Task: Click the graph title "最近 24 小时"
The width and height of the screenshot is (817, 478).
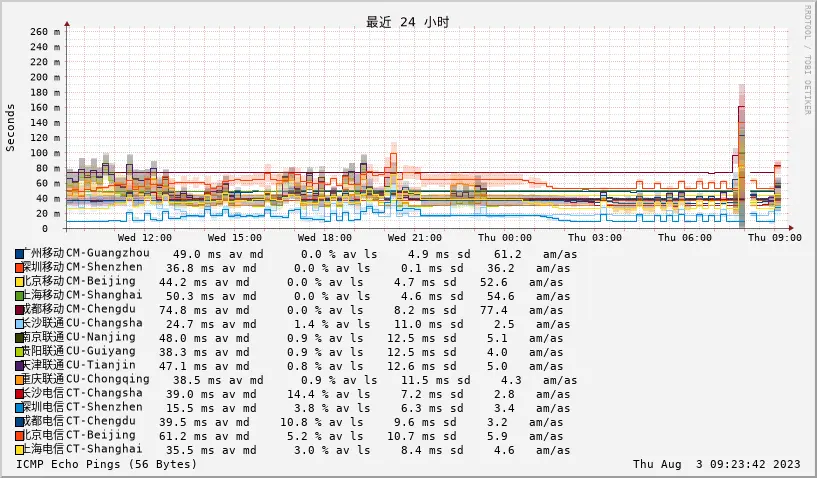Action: (x=407, y=22)
